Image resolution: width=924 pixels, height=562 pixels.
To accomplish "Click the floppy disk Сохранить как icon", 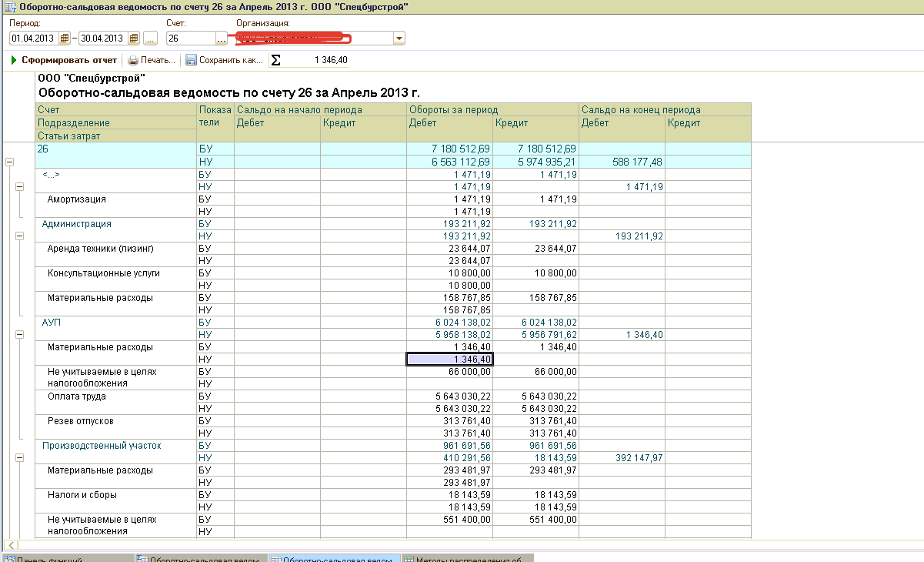I will click(191, 60).
